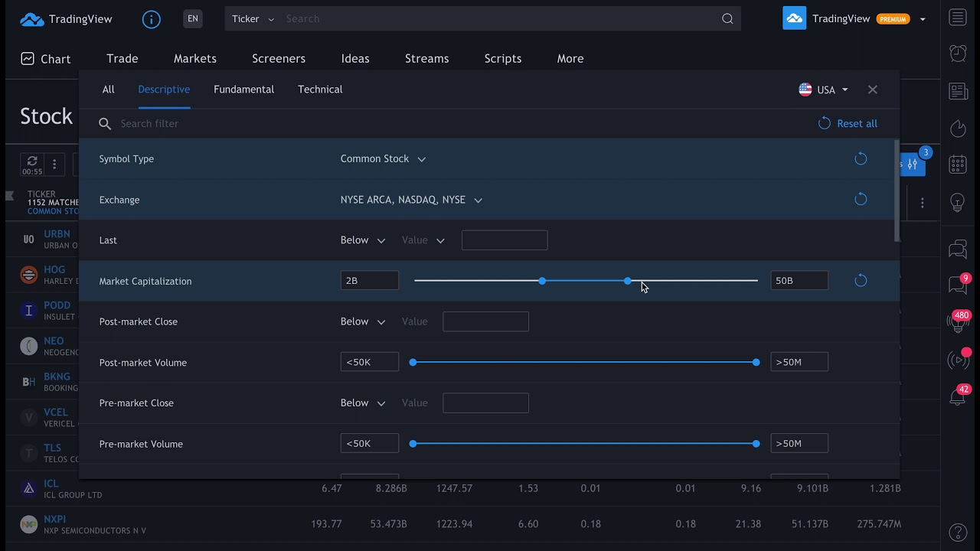This screenshot has width=980, height=551.
Task: Open ICL ticker link
Action: click(x=51, y=484)
